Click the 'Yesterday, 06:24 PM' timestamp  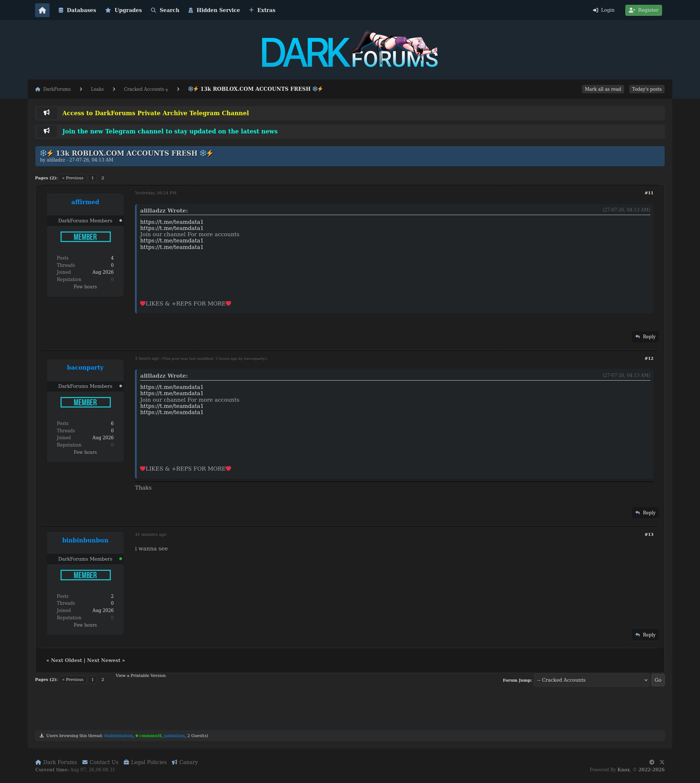pyautogui.click(x=156, y=193)
